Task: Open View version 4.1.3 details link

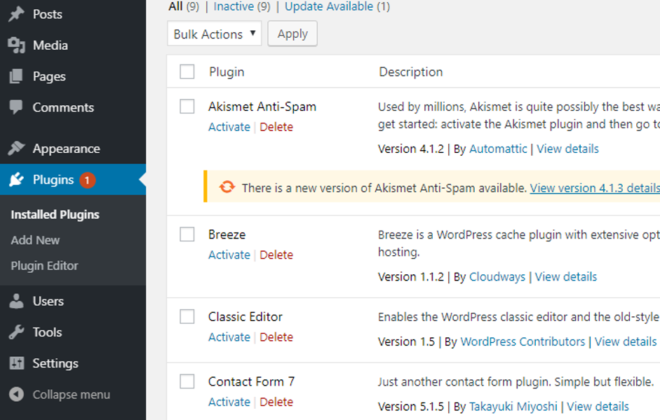Action: pos(594,188)
